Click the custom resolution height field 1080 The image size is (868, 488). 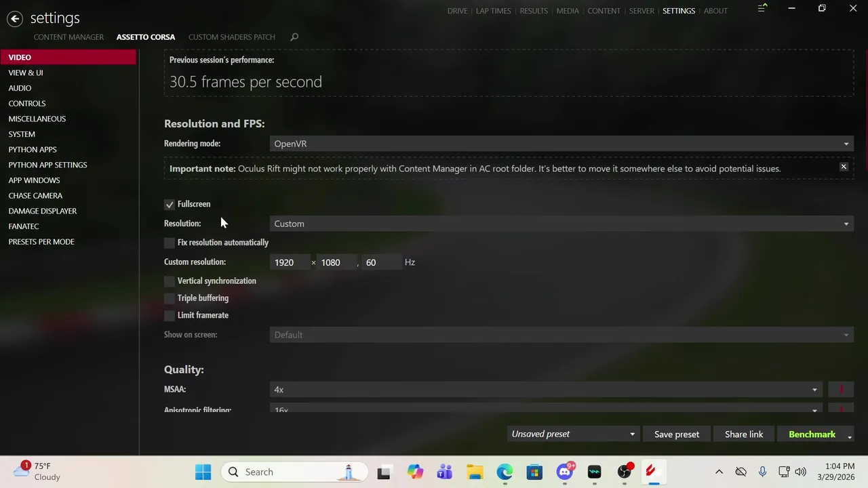336,262
